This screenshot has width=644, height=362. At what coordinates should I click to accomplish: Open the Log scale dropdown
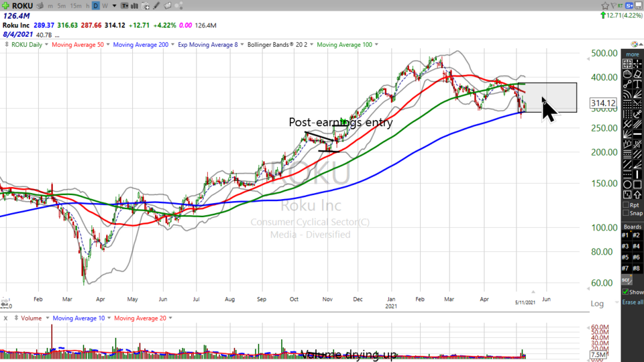coord(598,304)
